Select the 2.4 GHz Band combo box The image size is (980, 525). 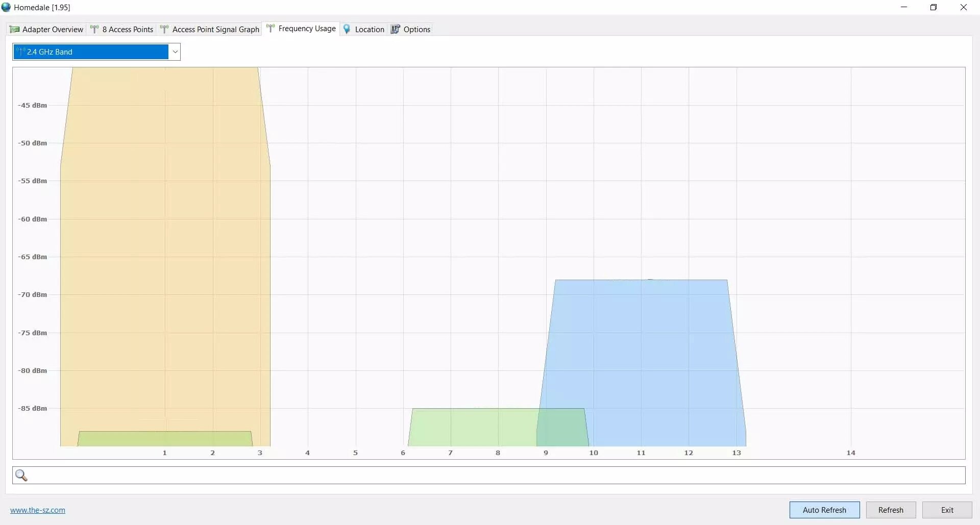coord(91,52)
